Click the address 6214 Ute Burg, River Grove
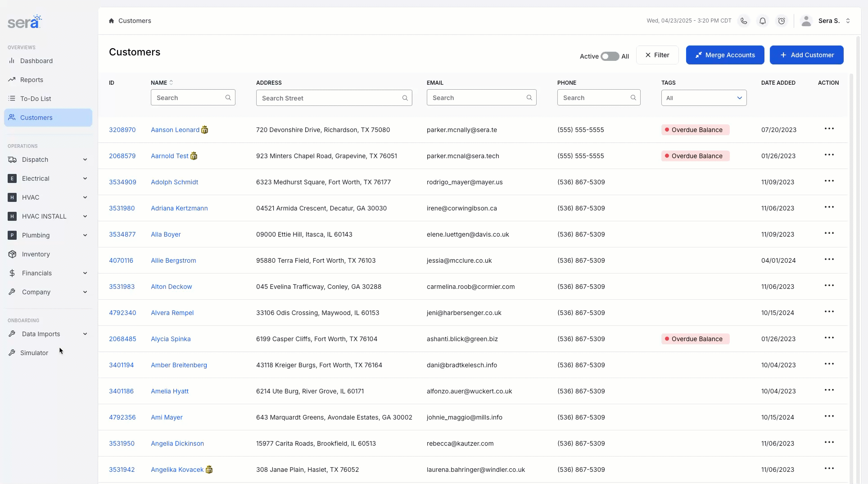This screenshot has width=868, height=484. (310, 391)
